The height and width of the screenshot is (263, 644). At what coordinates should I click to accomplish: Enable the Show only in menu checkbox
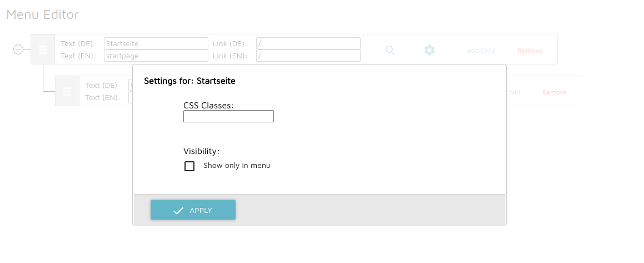pyautogui.click(x=189, y=166)
